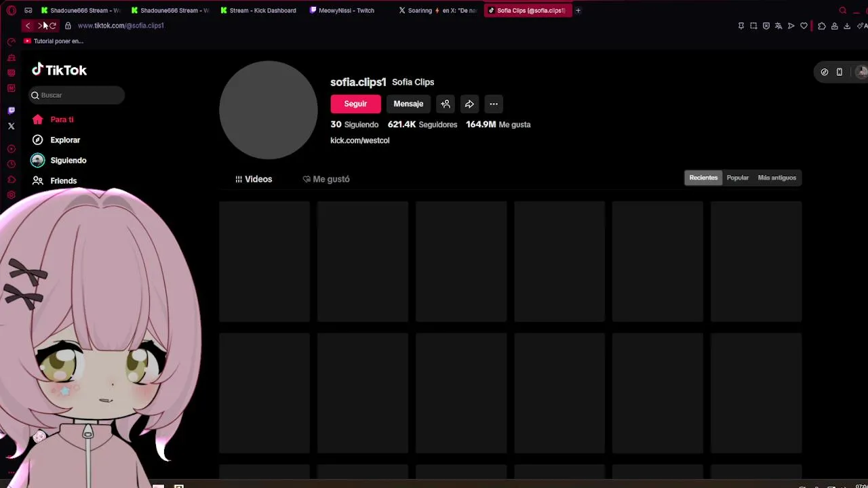Image resolution: width=868 pixels, height=488 pixels.
Task: Sort videos by Más antiguos
Action: 777,178
